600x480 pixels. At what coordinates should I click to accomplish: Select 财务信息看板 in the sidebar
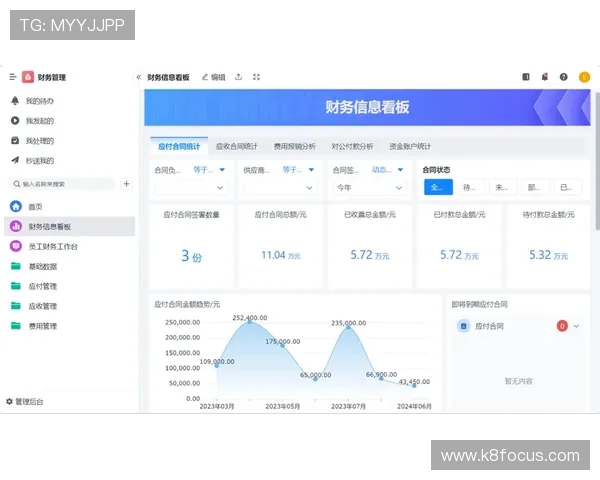pos(69,227)
